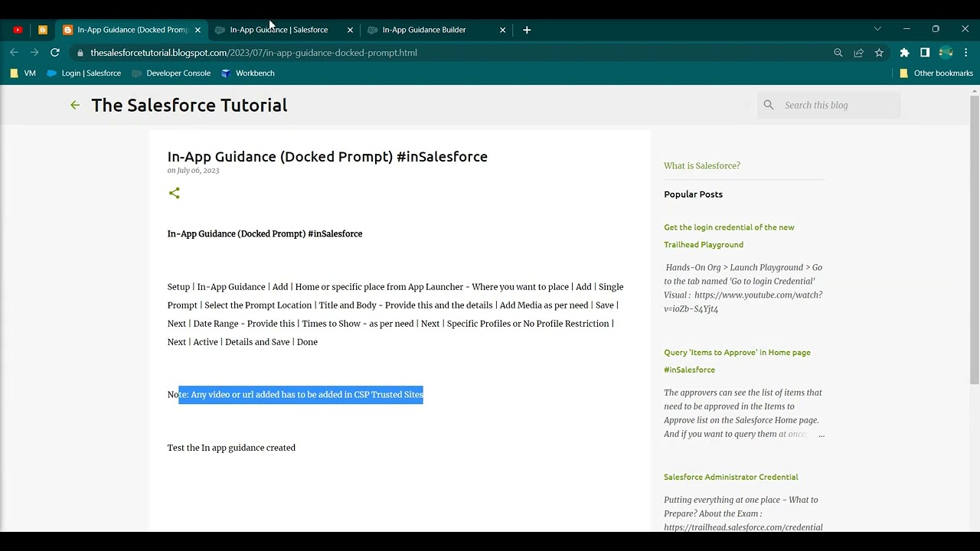Open Query 'Items to Approve' post
The image size is (980, 551).
(x=737, y=360)
